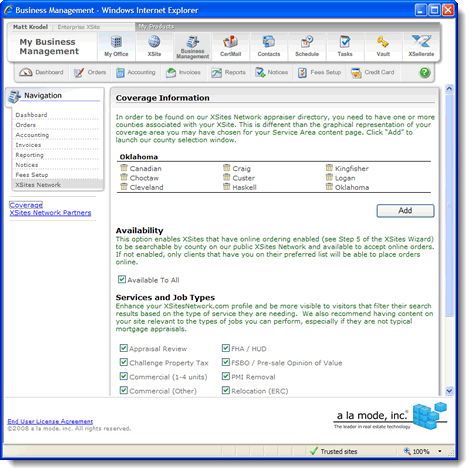The image size is (473, 475).
Task: Open the Fees Setup toolbar tab
Action: click(x=319, y=72)
